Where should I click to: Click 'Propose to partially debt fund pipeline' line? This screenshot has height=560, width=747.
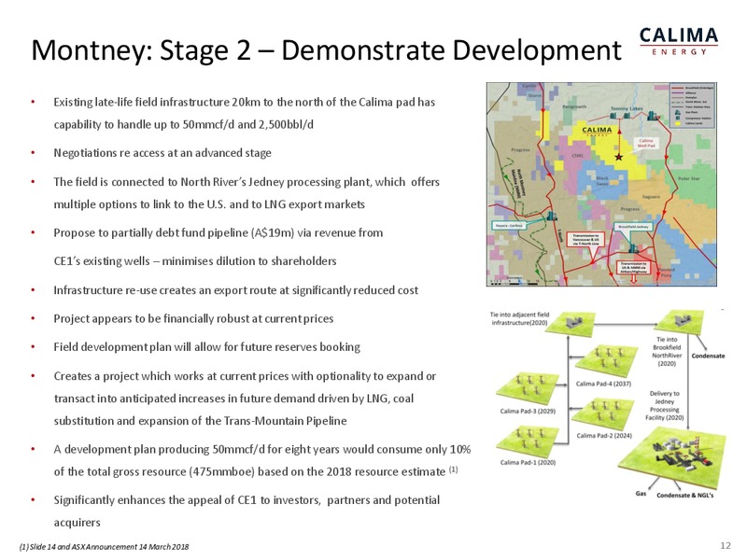tap(218, 232)
